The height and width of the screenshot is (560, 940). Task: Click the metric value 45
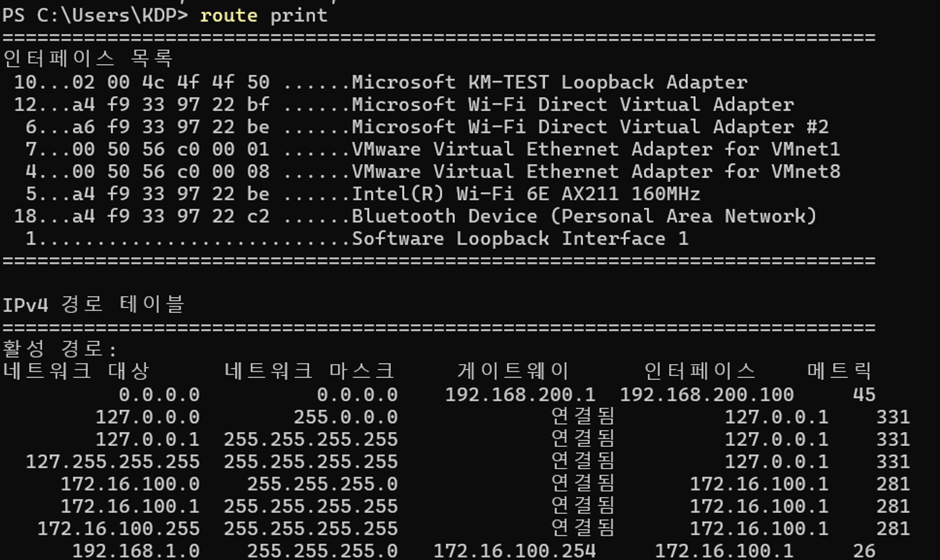click(x=864, y=395)
